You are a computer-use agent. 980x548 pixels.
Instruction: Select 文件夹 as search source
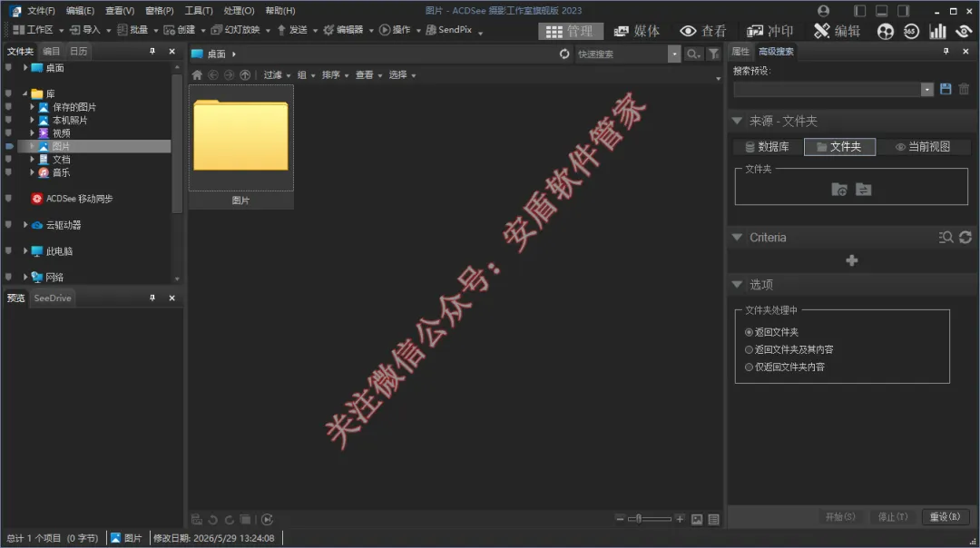[839, 147]
